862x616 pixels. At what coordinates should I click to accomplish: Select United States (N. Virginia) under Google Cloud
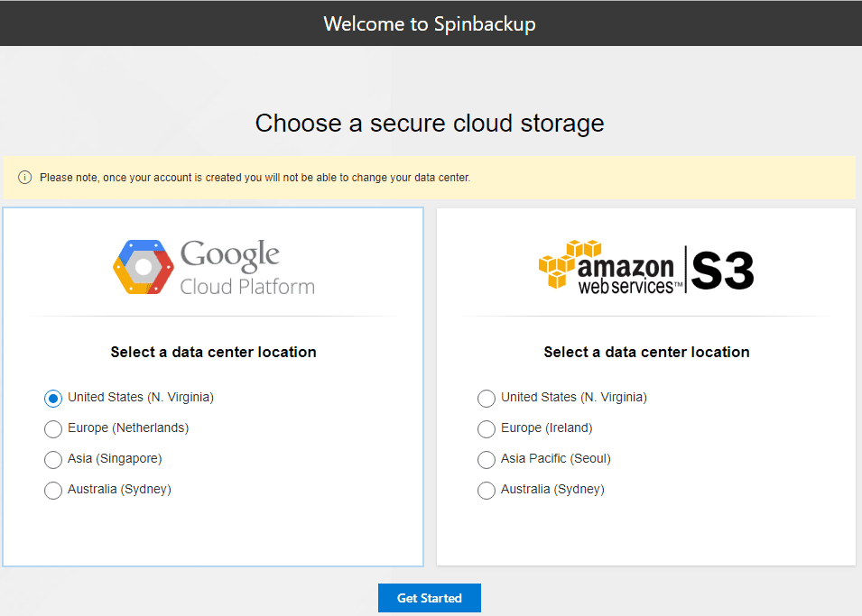click(53, 398)
